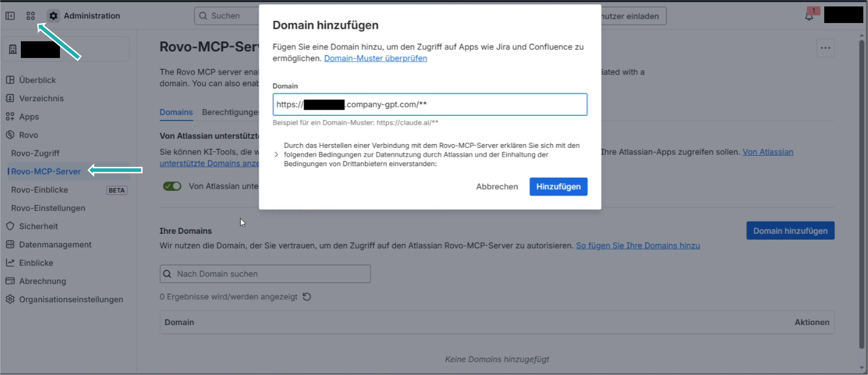This screenshot has width=868, height=375.
Task: Select Rovo-MCP-Server in the sidebar
Action: (x=46, y=171)
